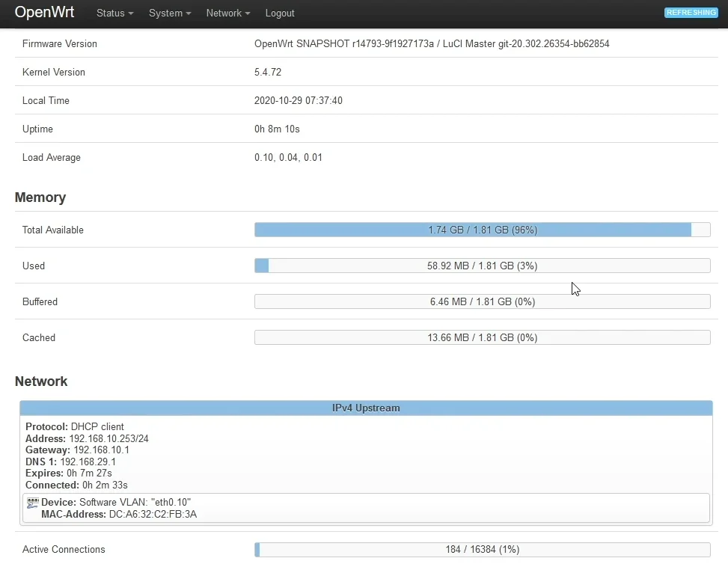Image resolution: width=728 pixels, height=567 pixels.
Task: Click the Used memory progress bar
Action: click(x=483, y=266)
